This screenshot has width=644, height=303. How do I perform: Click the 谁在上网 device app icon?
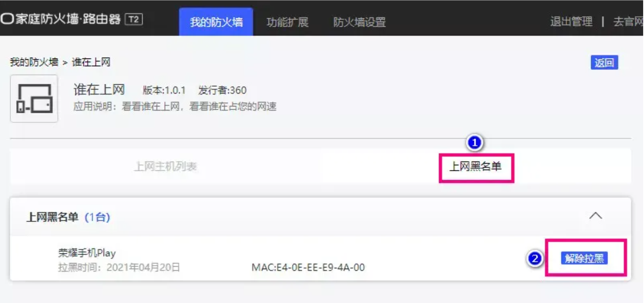(34, 98)
